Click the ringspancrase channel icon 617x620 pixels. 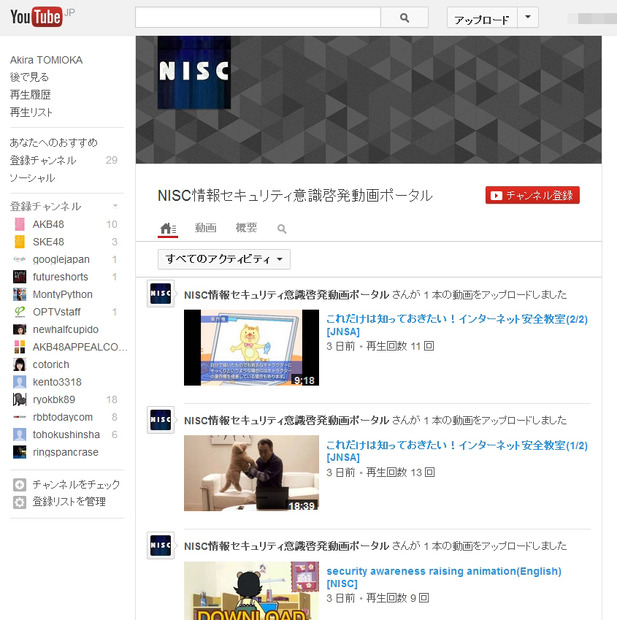coord(19,452)
